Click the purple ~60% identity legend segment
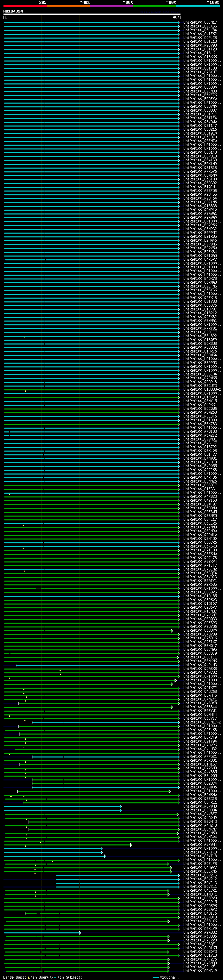223x980 pixels. point(111,6)
